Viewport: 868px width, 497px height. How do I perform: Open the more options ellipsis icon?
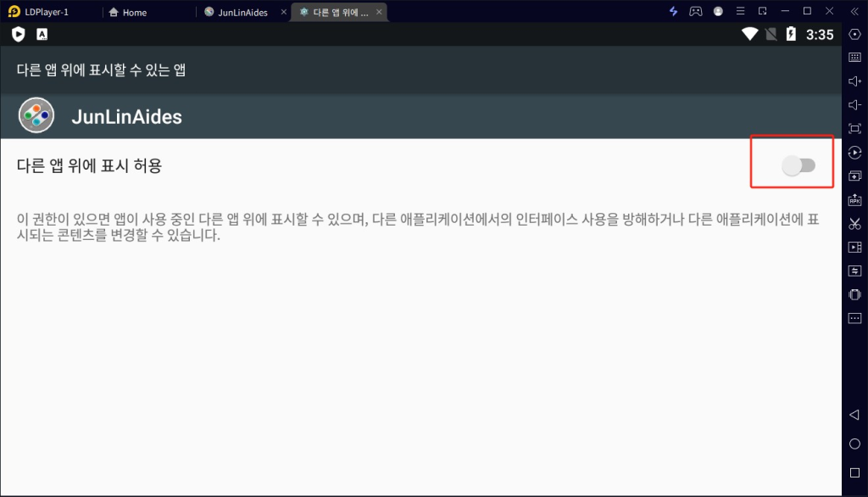pos(854,318)
